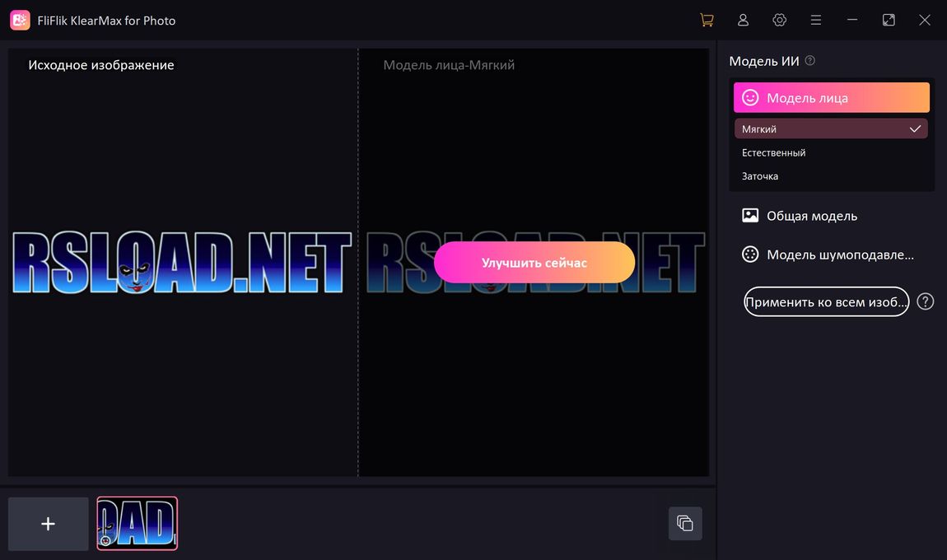This screenshot has height=560, width=947.
Task: Click the help question mark icon
Action: [x=926, y=301]
